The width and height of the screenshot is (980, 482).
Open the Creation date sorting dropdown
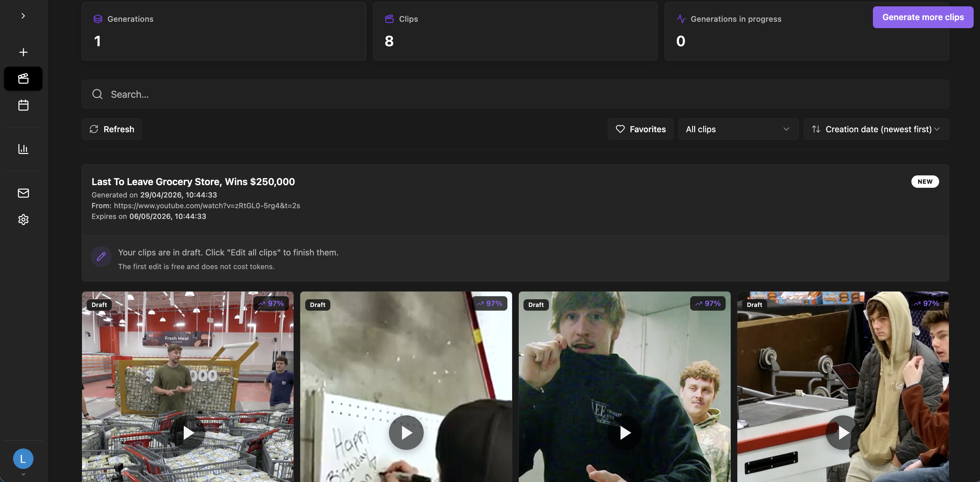(875, 129)
